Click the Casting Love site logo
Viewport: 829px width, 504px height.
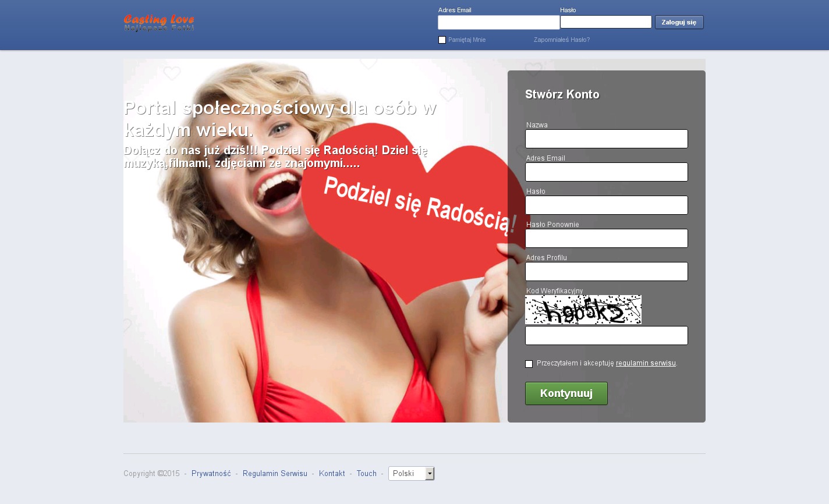pyautogui.click(x=159, y=23)
